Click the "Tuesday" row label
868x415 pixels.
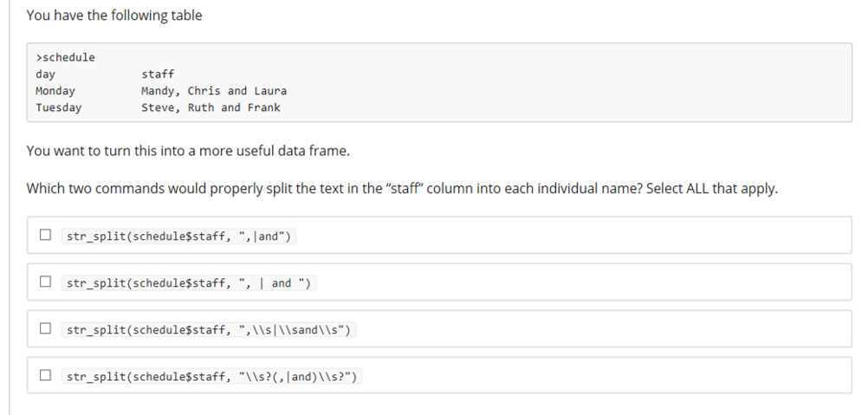[59, 107]
